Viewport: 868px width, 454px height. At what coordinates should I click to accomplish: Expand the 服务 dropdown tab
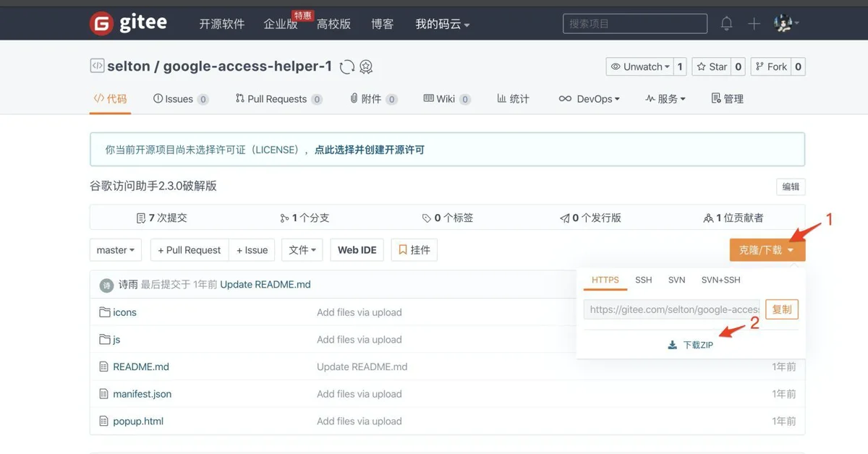[665, 99]
